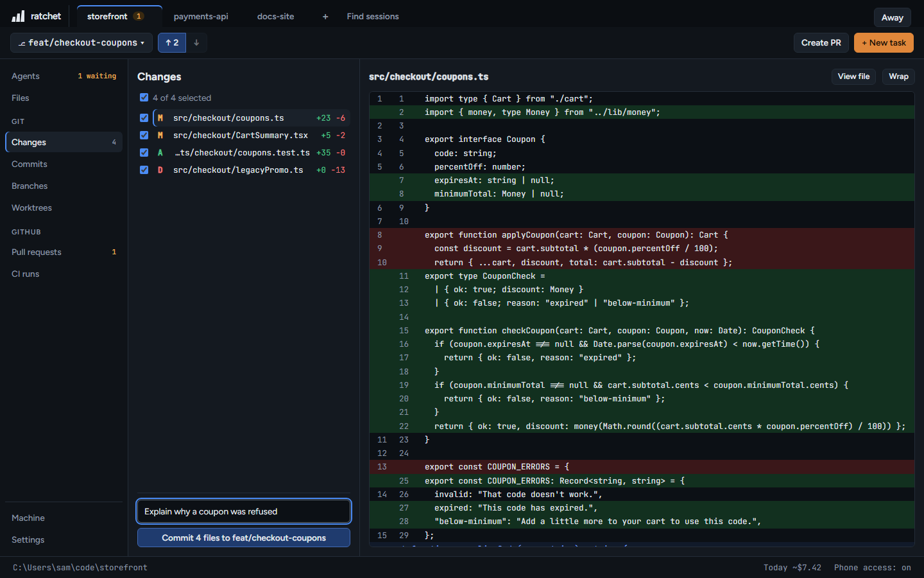The width and height of the screenshot is (924, 578).
Task: Toggle the '4 of 4 selected' checkbox
Action: pos(144,98)
